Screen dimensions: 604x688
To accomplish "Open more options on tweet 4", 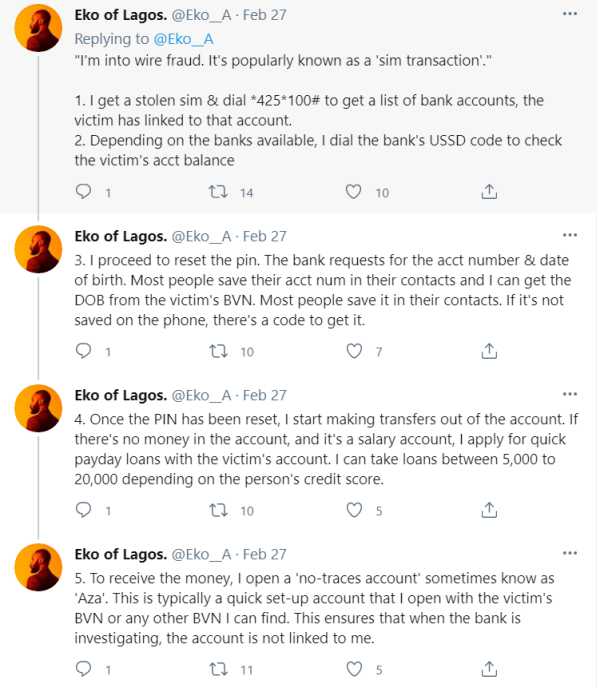I will tap(570, 394).
